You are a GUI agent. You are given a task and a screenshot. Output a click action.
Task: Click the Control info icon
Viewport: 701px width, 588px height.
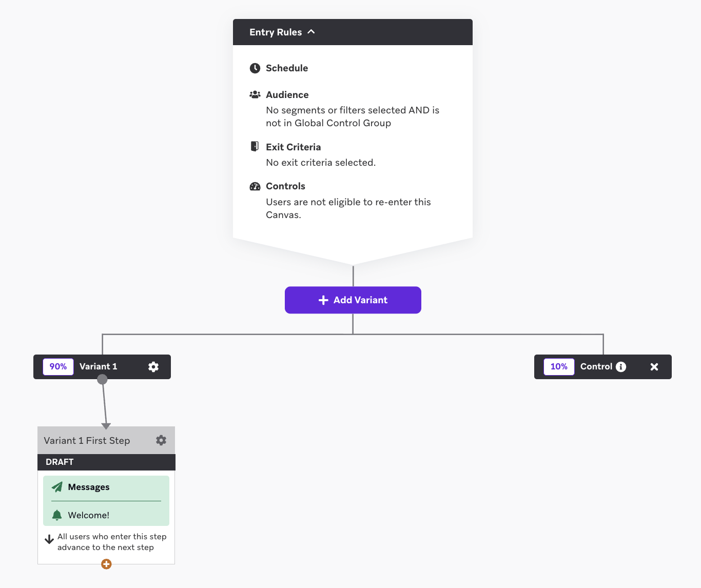(x=621, y=367)
